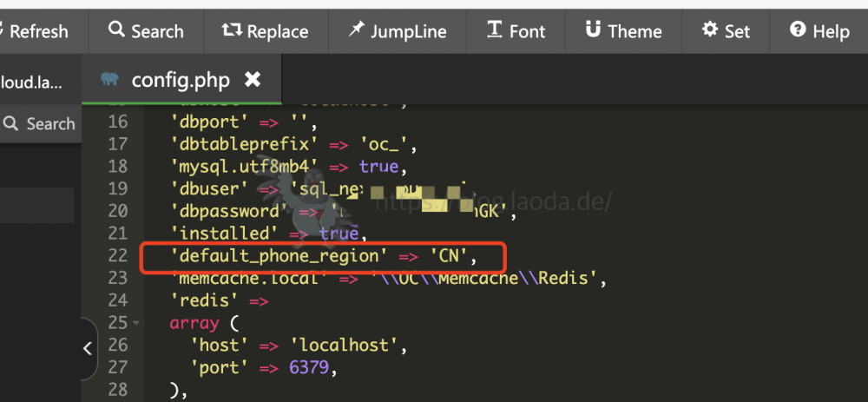Image resolution: width=868 pixels, height=402 pixels.
Task: Collapse the left sidebar with the chevron handle
Action: (87, 349)
